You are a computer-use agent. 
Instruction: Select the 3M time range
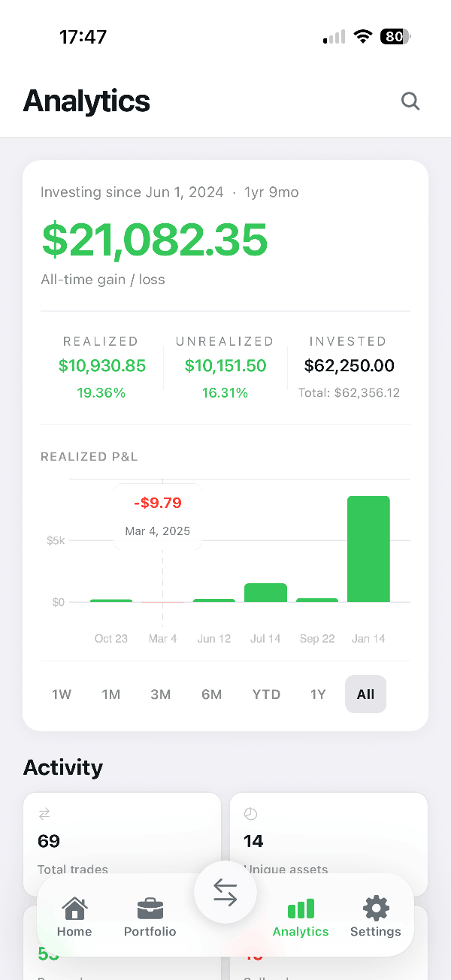[161, 694]
